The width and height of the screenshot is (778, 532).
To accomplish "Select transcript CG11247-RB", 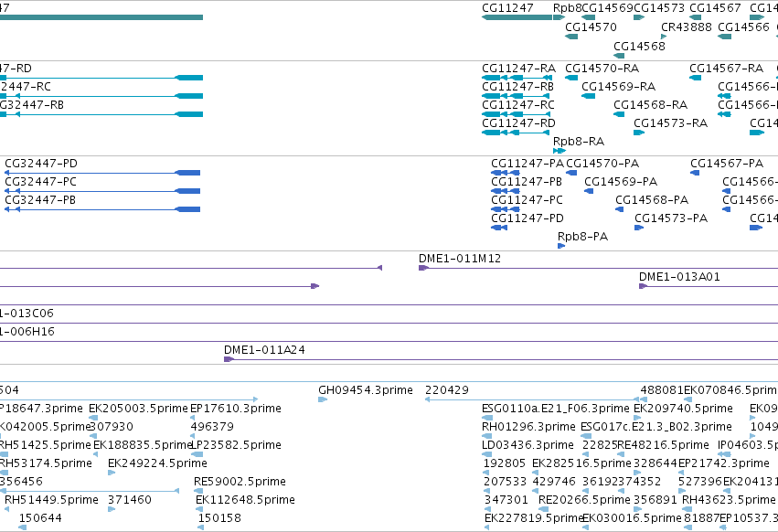I will tap(517, 86).
